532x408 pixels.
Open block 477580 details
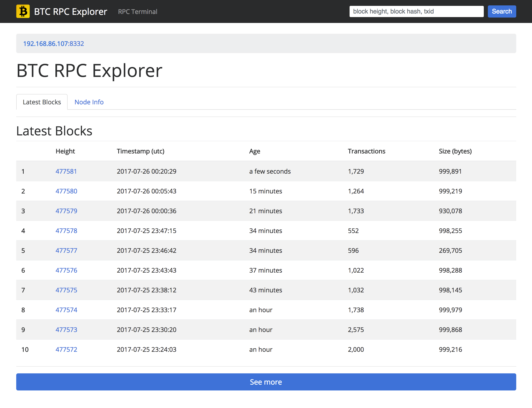point(66,191)
